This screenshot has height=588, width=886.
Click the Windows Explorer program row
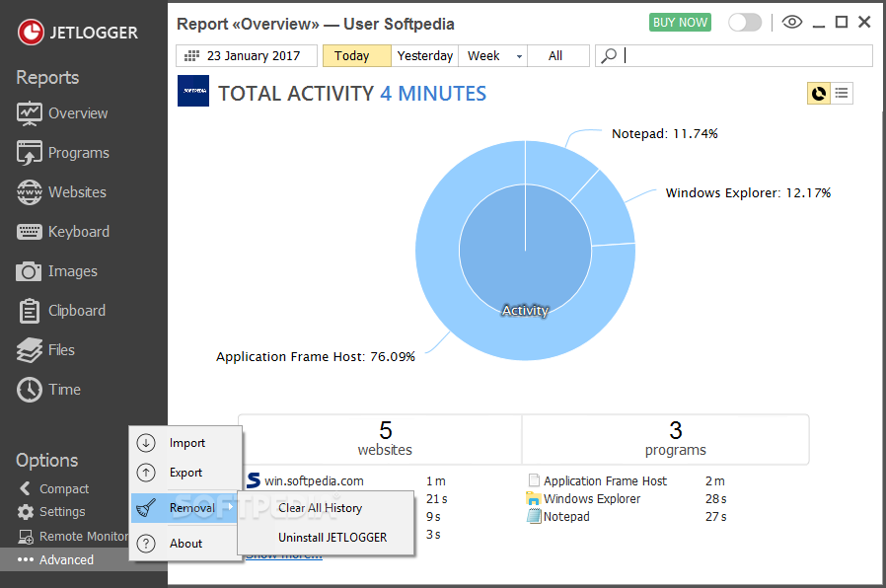tap(627, 499)
